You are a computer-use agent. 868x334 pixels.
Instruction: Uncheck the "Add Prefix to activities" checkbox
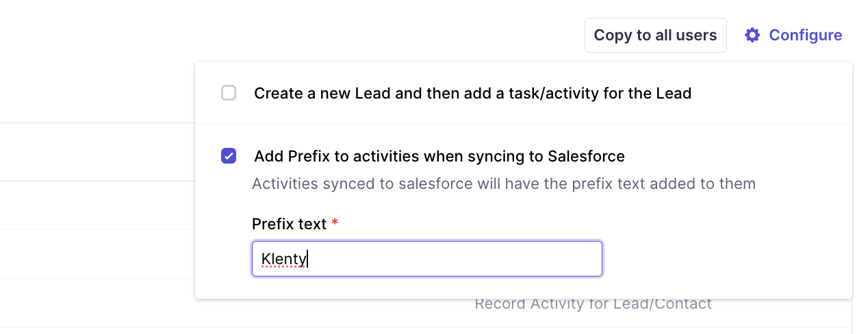click(x=229, y=156)
